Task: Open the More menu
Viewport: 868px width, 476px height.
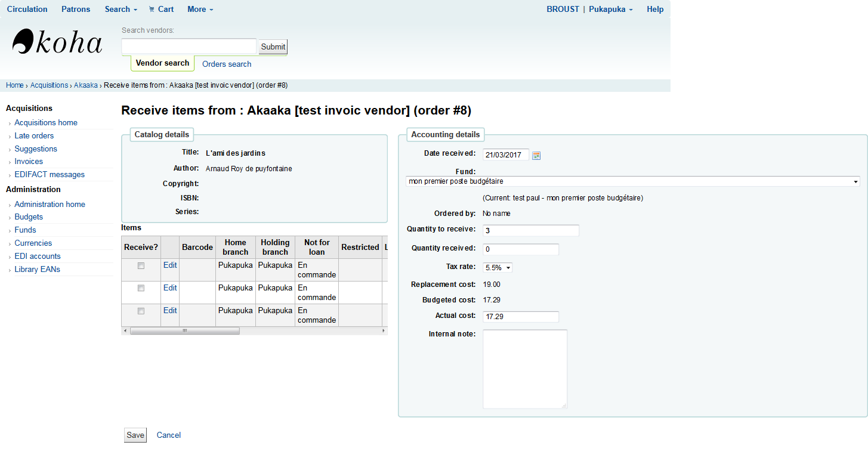Action: click(200, 9)
